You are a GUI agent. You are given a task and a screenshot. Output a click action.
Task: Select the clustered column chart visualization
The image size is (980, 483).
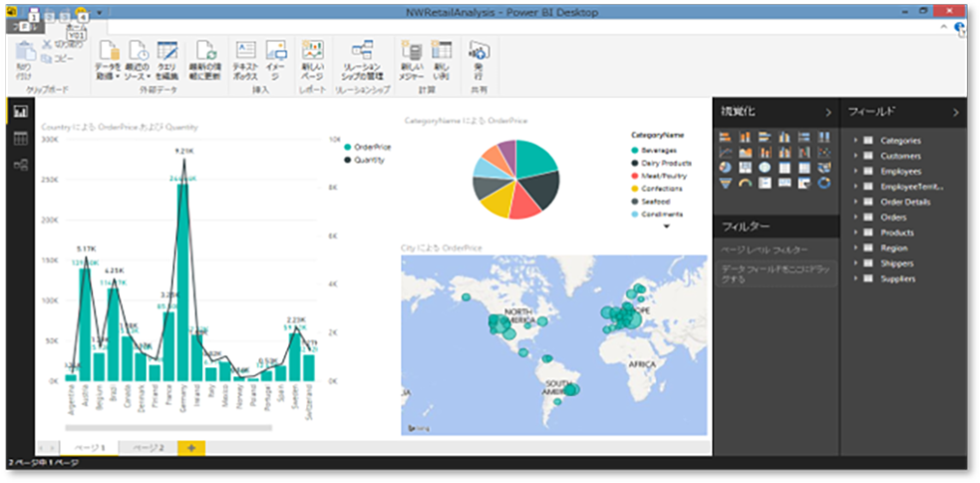pos(785,137)
